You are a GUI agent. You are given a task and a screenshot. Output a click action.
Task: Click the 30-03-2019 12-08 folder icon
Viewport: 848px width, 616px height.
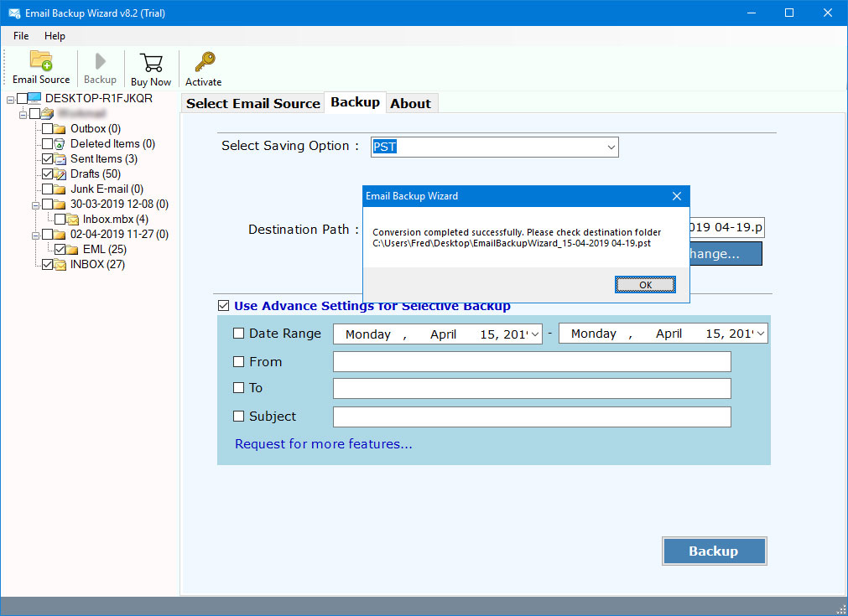click(60, 204)
